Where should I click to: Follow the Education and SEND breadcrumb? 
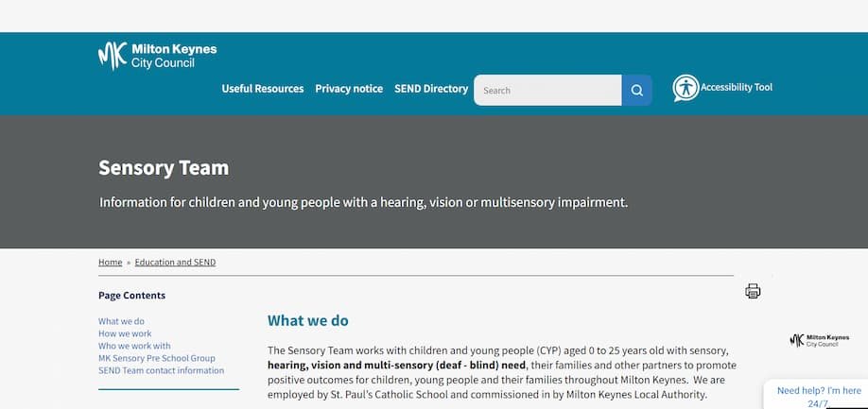176,262
